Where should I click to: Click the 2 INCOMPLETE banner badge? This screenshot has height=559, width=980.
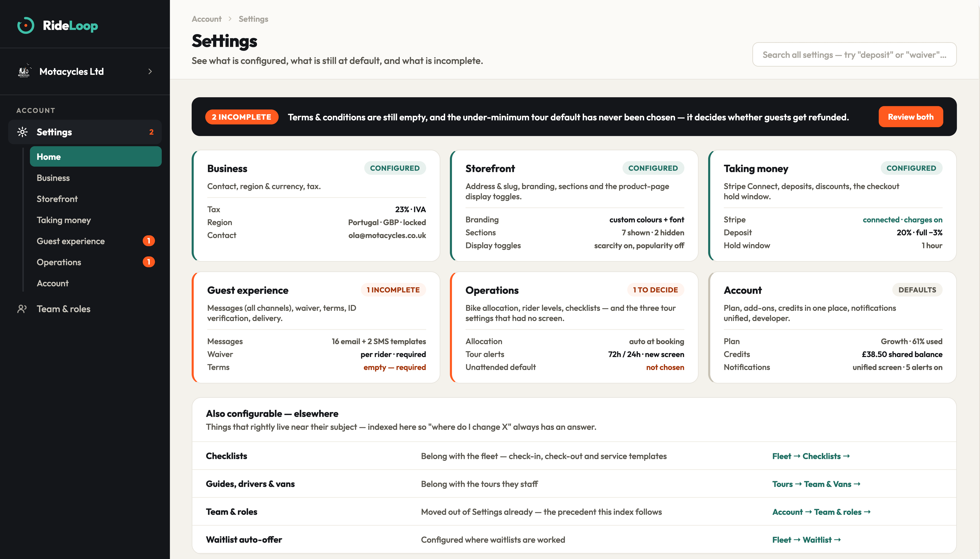point(242,117)
